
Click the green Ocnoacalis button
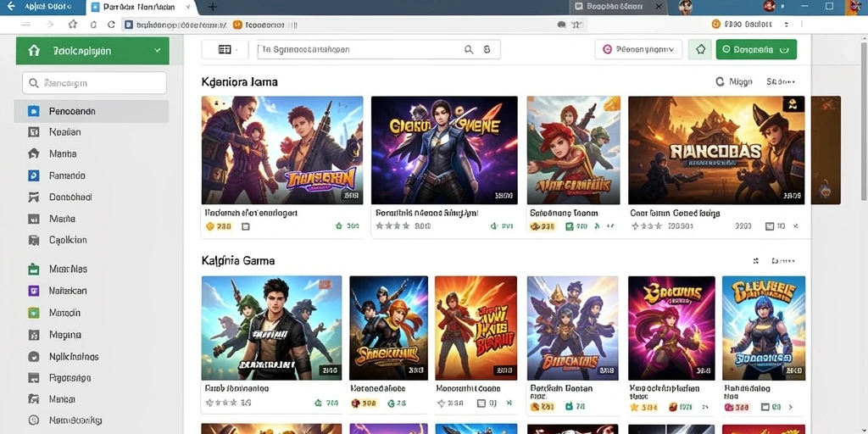coord(756,49)
